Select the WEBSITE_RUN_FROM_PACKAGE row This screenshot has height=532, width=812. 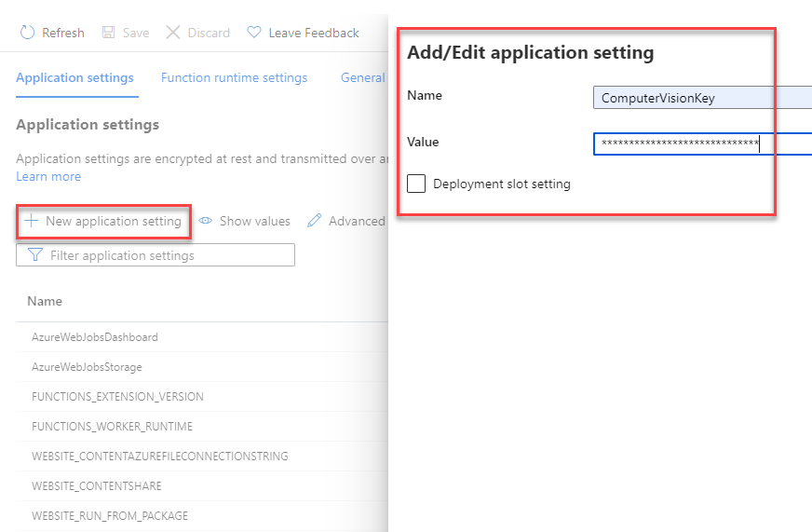[202, 516]
